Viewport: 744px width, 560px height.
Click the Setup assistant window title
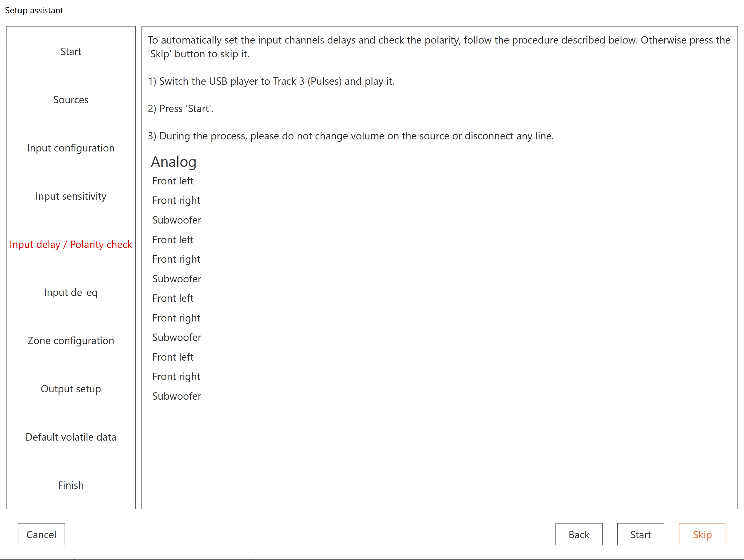pos(34,10)
